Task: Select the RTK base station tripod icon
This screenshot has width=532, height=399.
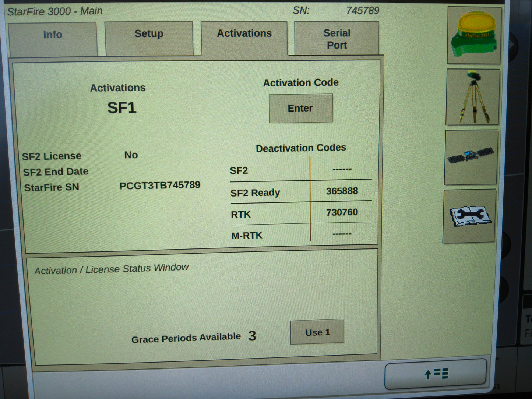Action: click(473, 96)
